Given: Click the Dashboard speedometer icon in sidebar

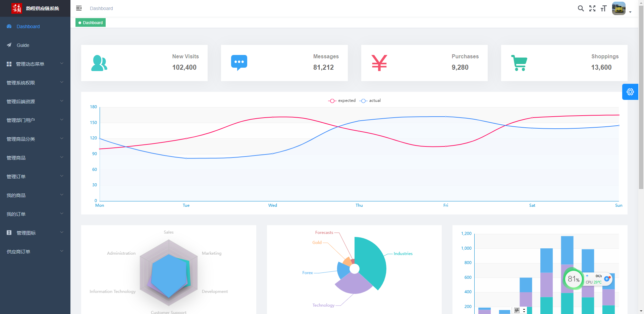Looking at the screenshot, I should coord(9,26).
